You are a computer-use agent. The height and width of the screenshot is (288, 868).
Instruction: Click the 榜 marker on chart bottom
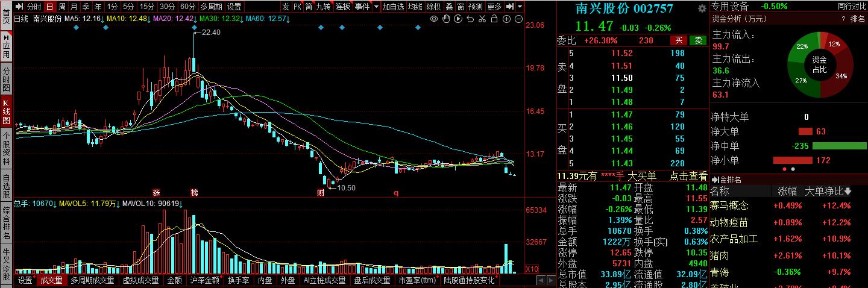tap(194, 193)
